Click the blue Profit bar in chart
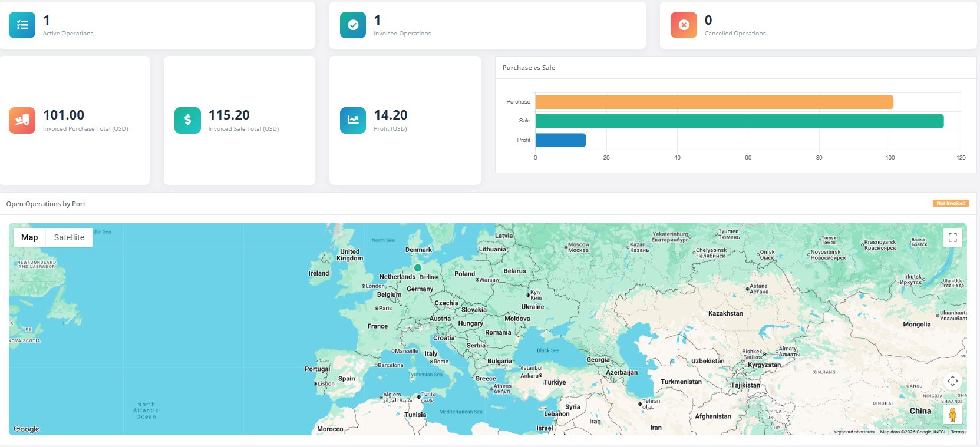The height and width of the screenshot is (447, 980). (560, 140)
